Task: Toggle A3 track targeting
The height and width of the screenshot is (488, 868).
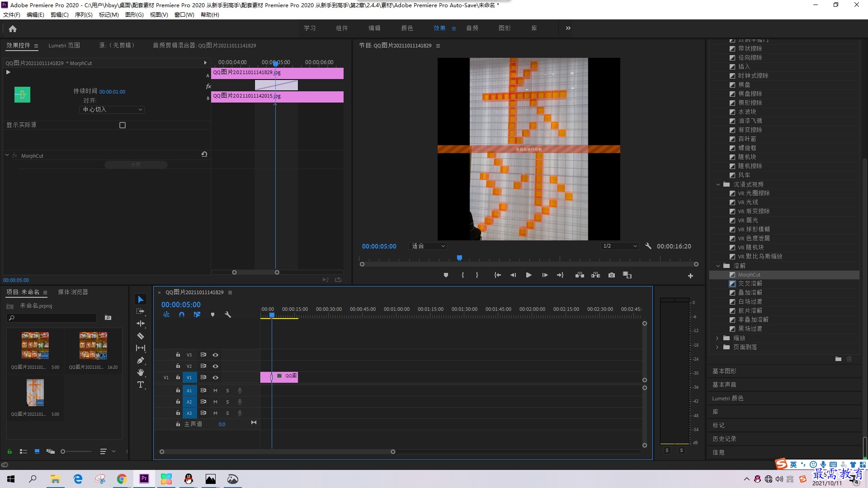Action: (x=189, y=413)
